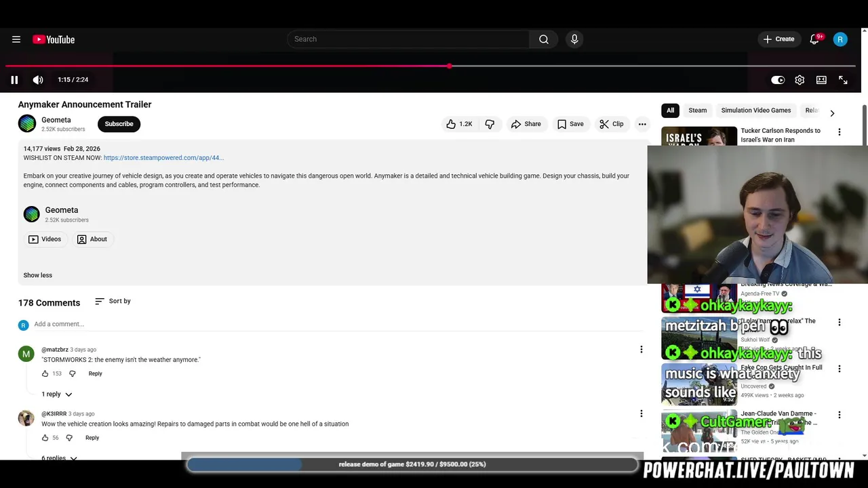The height and width of the screenshot is (488, 868).
Task: Pause the video playback
Action: [14, 80]
